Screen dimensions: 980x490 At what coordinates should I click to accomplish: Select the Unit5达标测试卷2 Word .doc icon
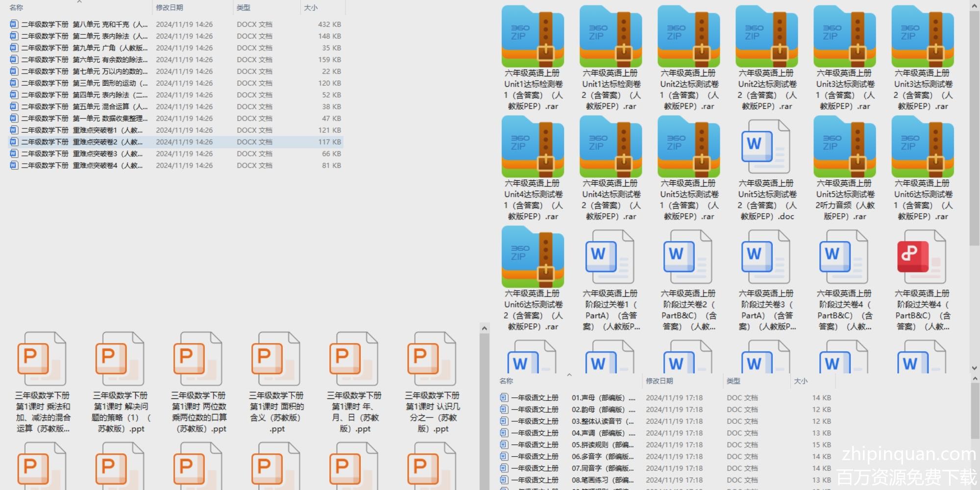[x=765, y=147]
